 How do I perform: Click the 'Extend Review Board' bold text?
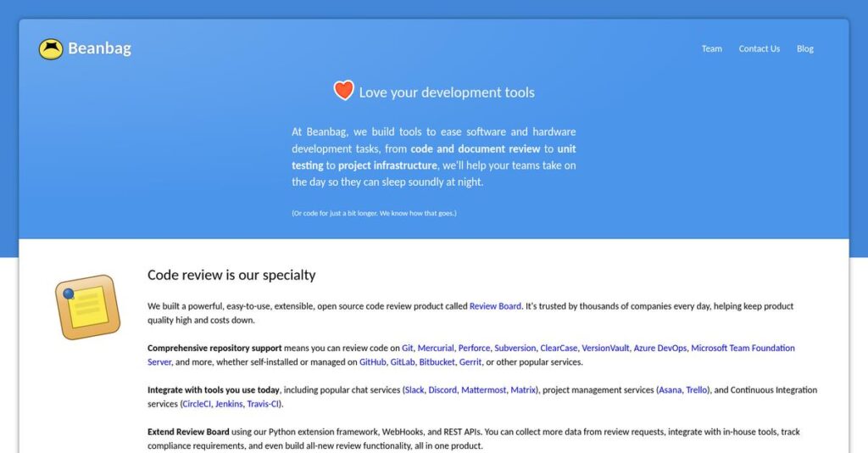coord(188,432)
